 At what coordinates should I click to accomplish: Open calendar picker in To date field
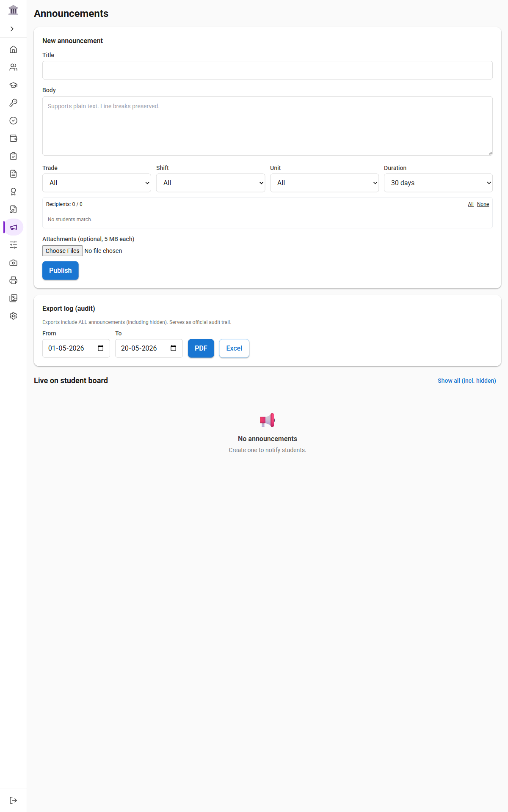(x=174, y=348)
